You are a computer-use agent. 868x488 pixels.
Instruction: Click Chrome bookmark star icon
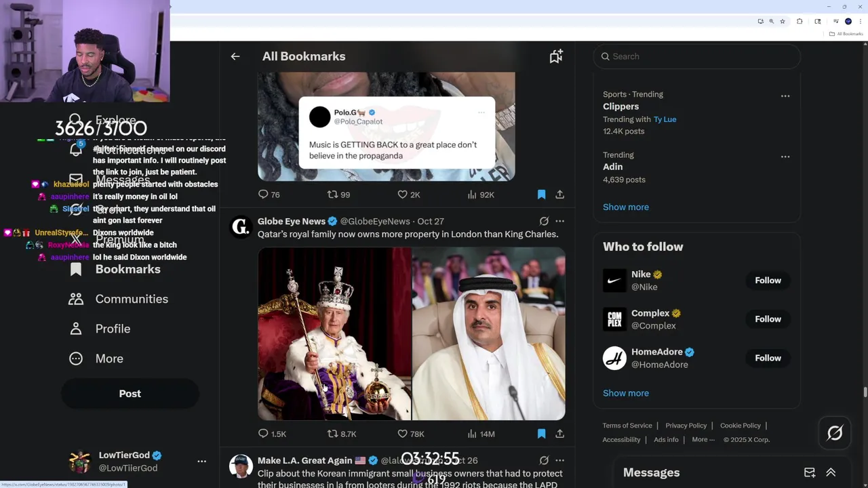click(x=783, y=21)
